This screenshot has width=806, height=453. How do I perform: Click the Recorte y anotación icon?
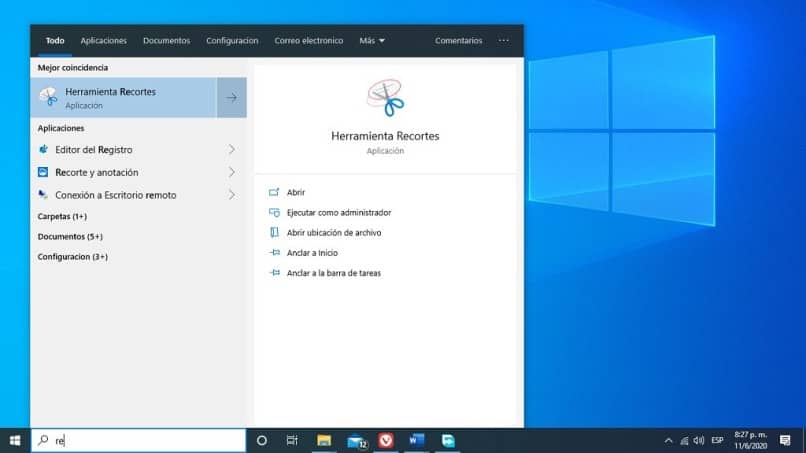(43, 172)
